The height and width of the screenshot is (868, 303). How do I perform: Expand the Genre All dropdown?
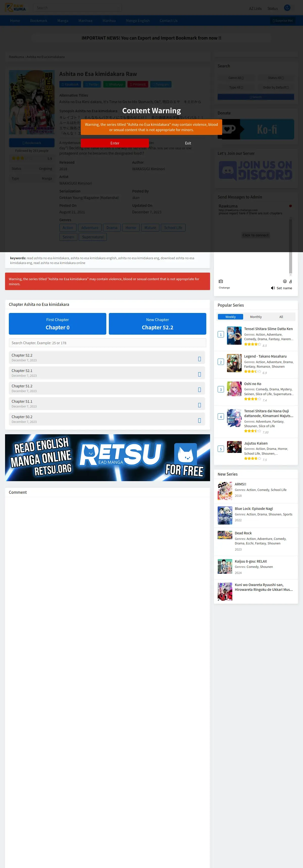click(236, 78)
